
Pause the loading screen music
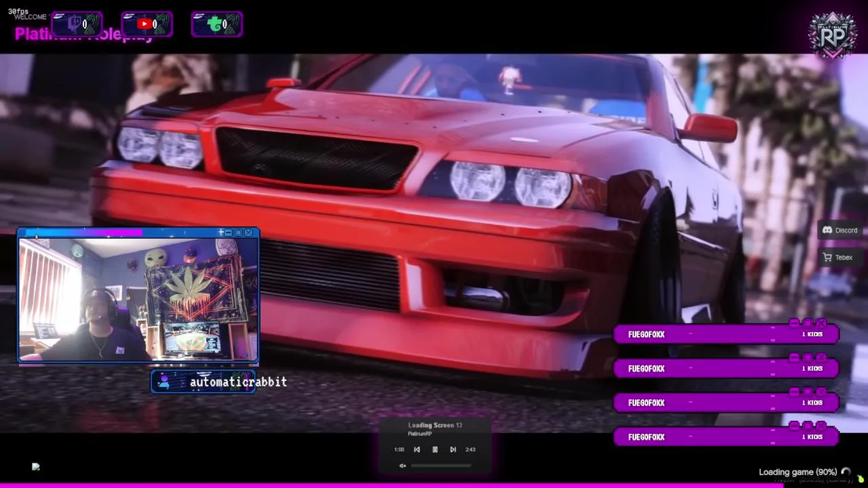click(x=435, y=449)
